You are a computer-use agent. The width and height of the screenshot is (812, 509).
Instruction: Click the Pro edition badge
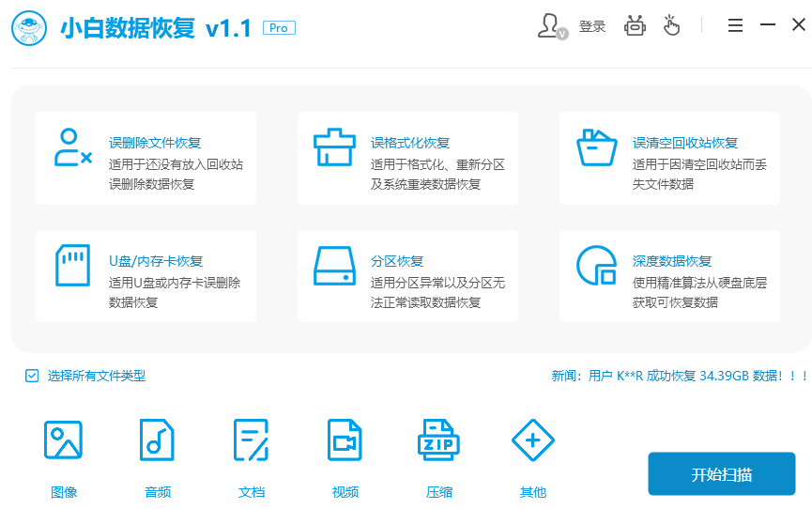279,28
